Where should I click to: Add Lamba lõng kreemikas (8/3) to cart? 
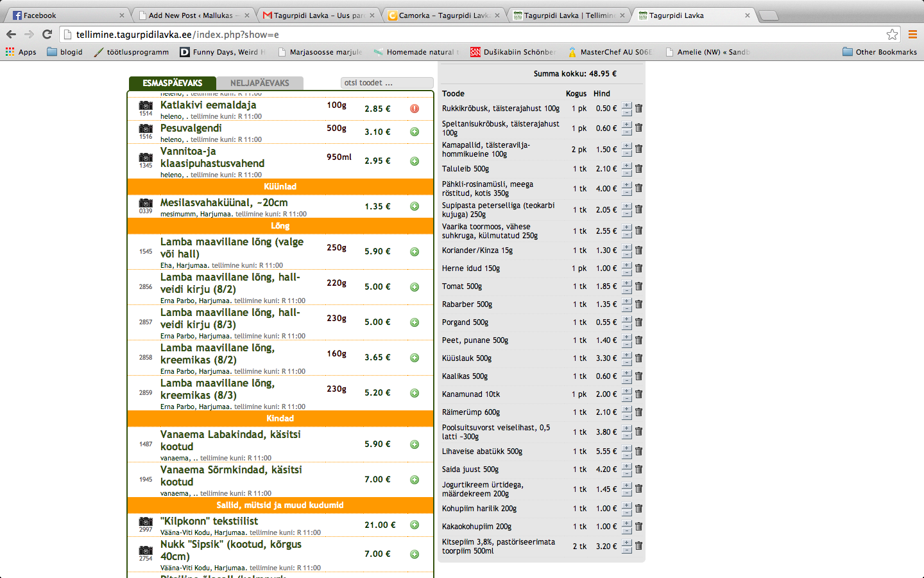click(415, 393)
